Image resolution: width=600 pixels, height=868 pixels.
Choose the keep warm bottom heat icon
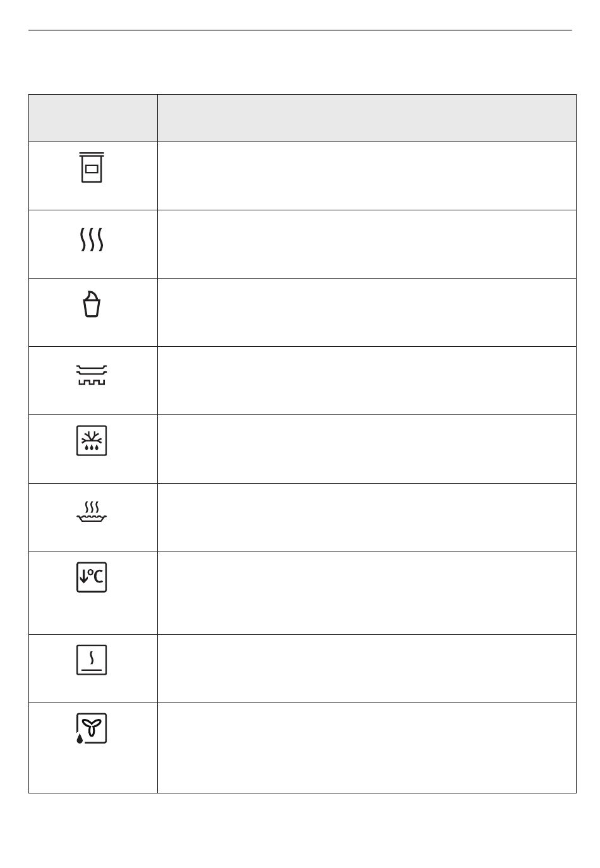point(92,660)
